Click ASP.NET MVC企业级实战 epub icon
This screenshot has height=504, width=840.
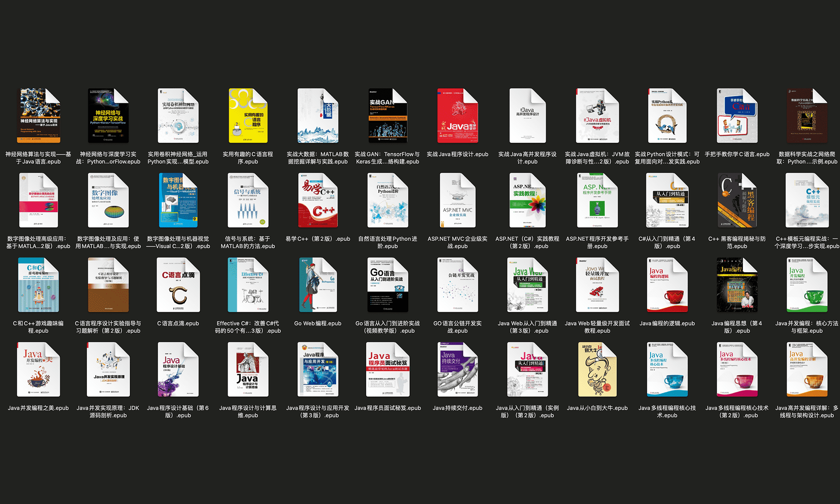457,200
